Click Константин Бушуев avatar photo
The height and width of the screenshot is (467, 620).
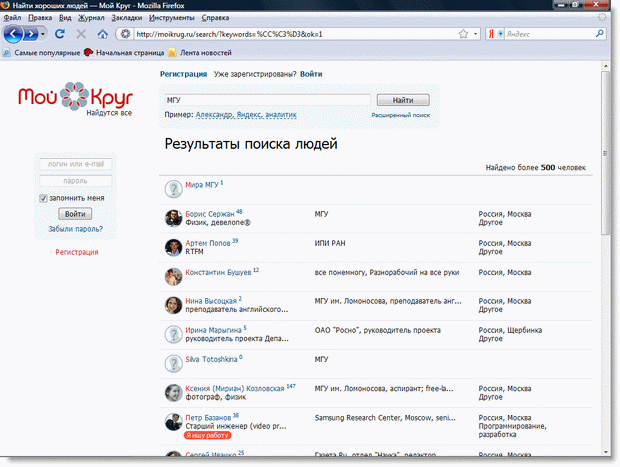173,276
